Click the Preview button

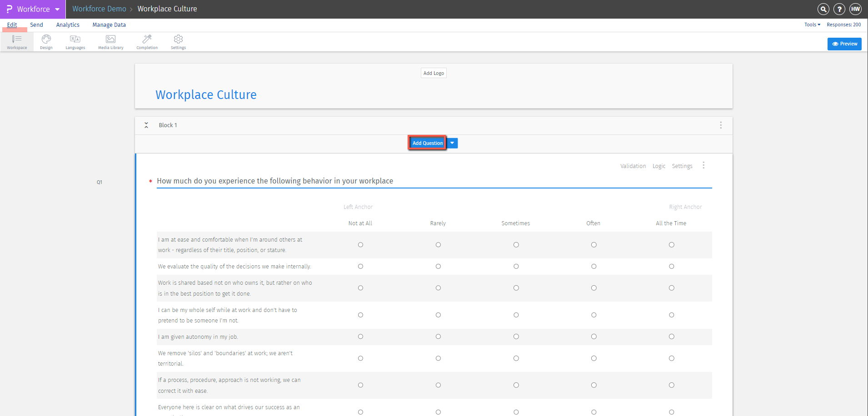coord(844,44)
